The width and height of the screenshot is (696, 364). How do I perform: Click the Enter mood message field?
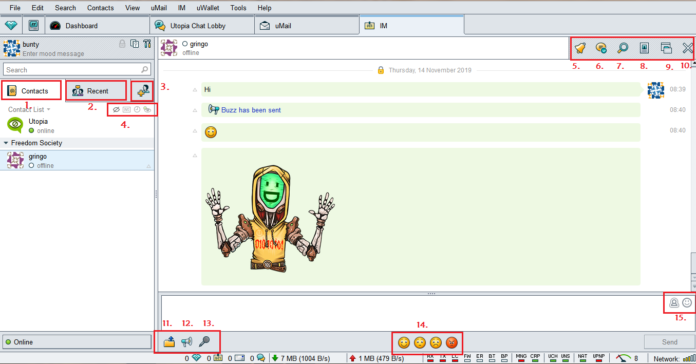point(53,54)
